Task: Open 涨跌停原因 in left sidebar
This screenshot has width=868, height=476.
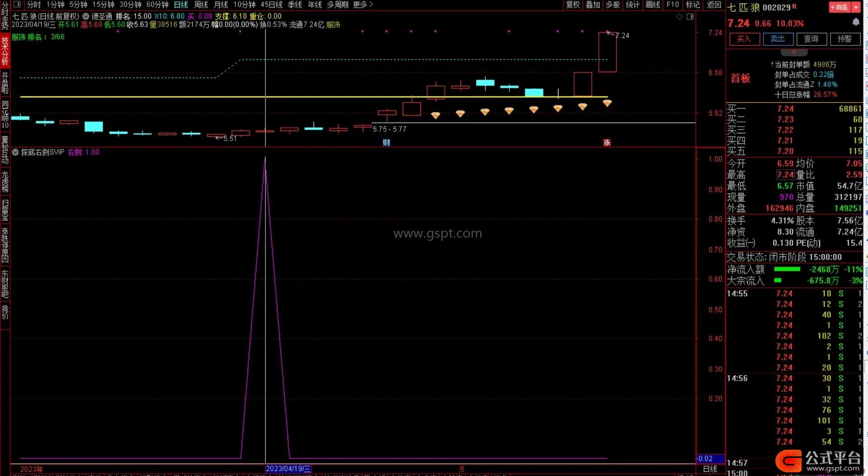Action: [5, 245]
